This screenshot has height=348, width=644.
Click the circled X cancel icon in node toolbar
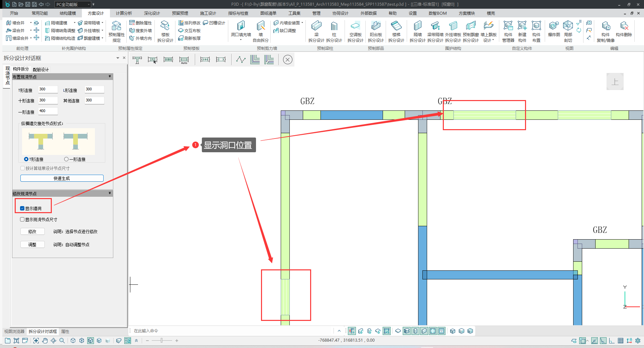287,60
